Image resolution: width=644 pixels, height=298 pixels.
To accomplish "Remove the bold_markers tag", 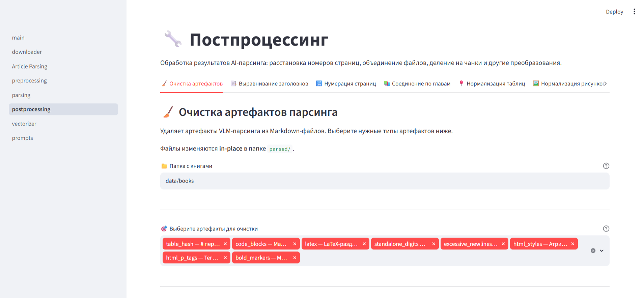I will [295, 258].
